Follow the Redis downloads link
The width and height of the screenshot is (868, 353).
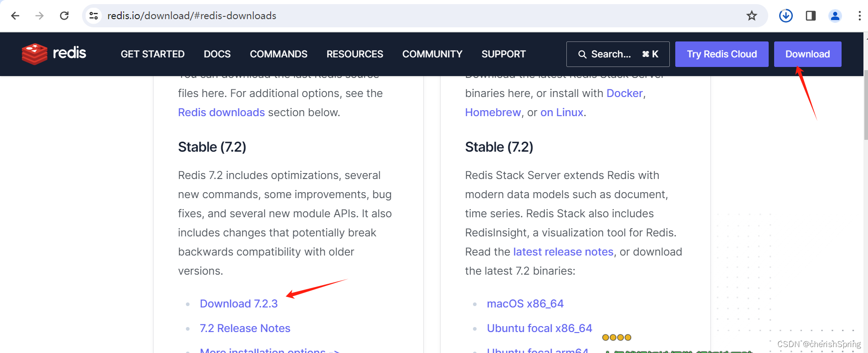[x=221, y=113]
